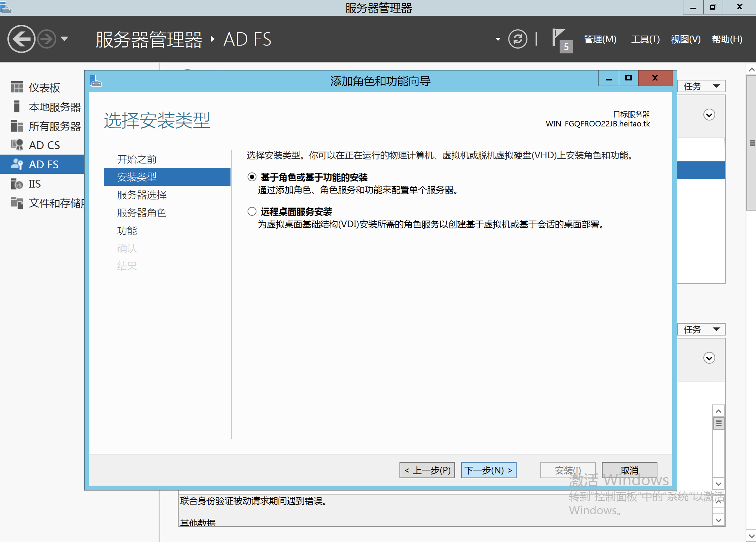Click the forward navigation arrow

click(47, 39)
